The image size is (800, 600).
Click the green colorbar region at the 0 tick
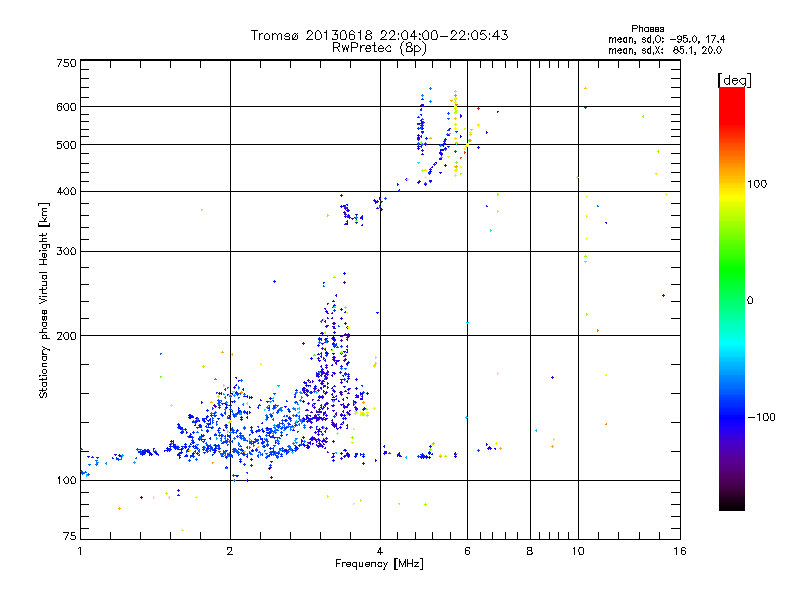[x=732, y=301]
